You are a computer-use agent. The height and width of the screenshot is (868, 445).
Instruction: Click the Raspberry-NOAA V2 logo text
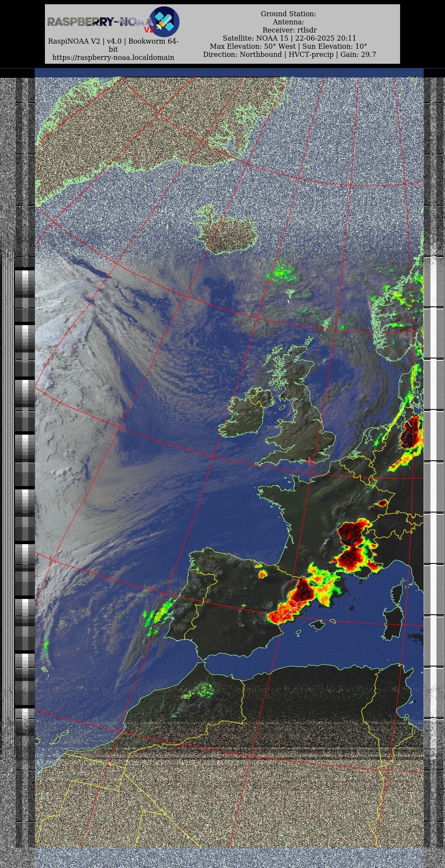point(101,23)
